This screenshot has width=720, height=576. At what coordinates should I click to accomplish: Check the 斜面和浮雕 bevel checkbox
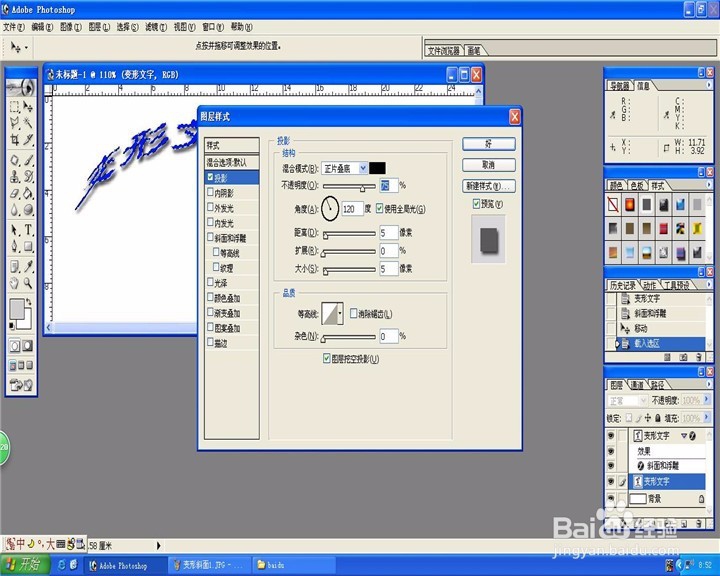pos(210,237)
